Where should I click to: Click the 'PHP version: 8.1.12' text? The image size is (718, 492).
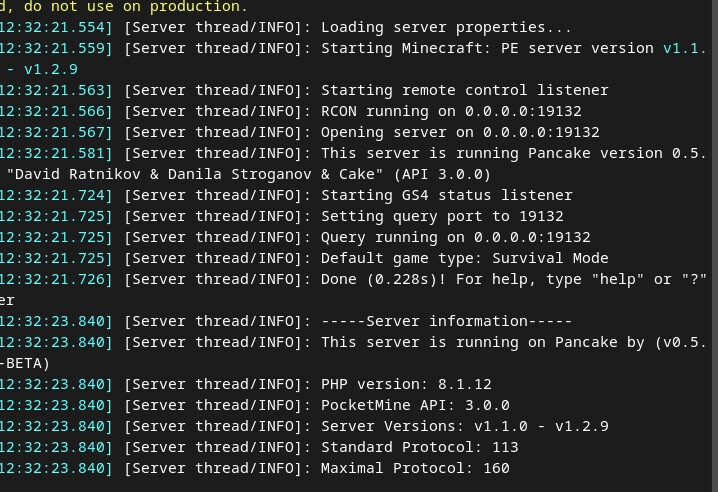point(406,384)
